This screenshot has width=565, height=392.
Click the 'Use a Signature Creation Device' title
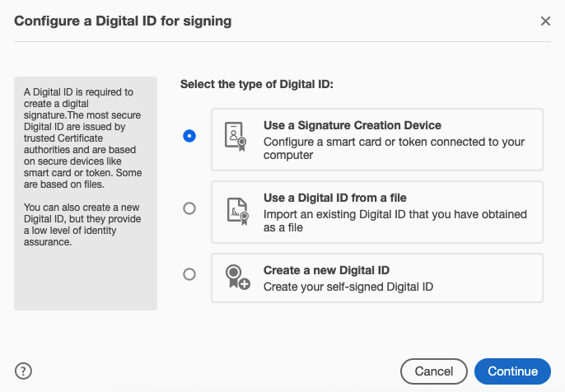(x=353, y=125)
